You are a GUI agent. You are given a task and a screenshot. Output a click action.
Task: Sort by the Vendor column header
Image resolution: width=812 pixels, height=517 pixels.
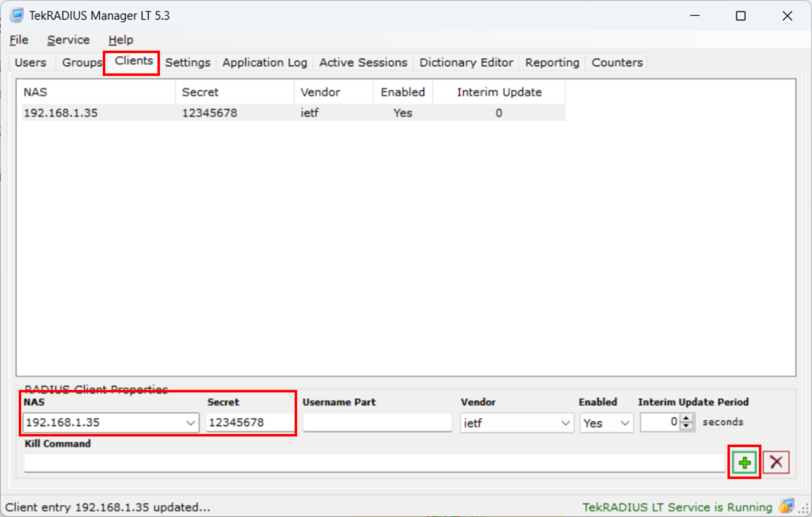pos(334,92)
